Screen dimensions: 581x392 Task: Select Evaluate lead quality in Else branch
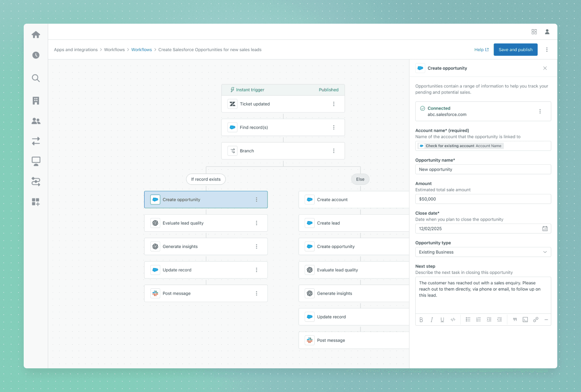pyautogui.click(x=354, y=270)
